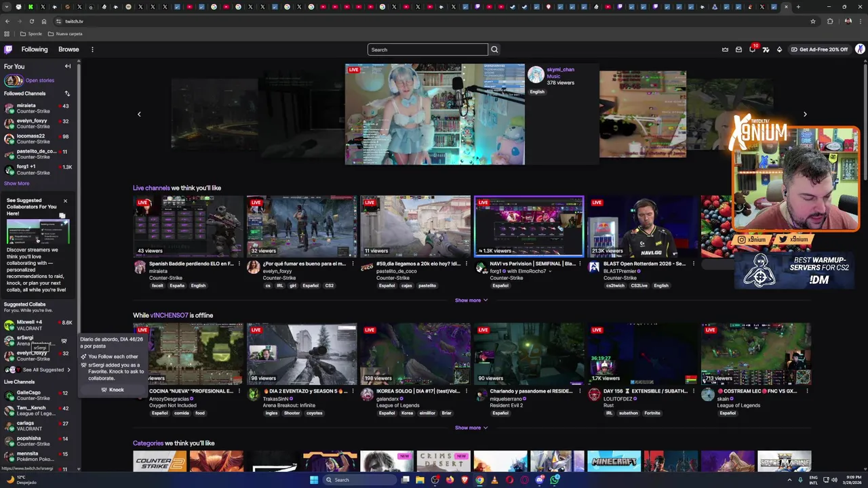Open the Sporcle bookmarks folder

pyautogui.click(x=31, y=34)
